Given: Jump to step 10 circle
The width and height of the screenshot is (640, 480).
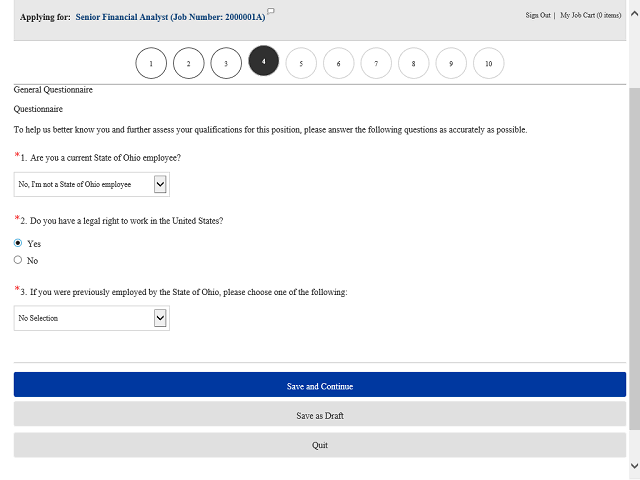Looking at the screenshot, I should coord(489,63).
